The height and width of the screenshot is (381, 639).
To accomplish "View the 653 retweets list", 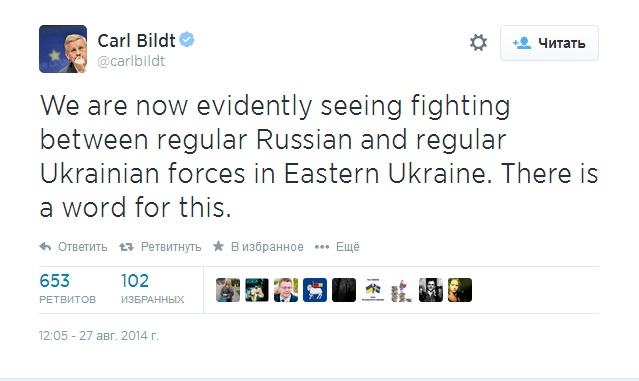I will (67, 289).
